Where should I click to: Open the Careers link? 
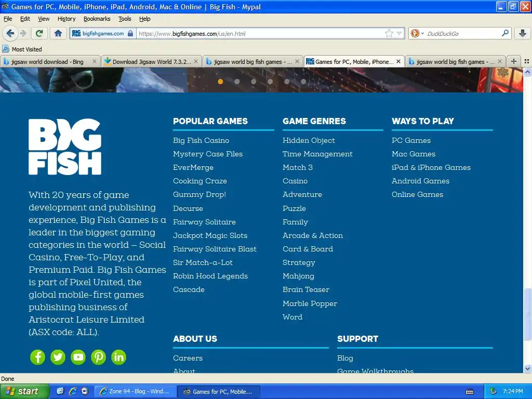pyautogui.click(x=188, y=358)
